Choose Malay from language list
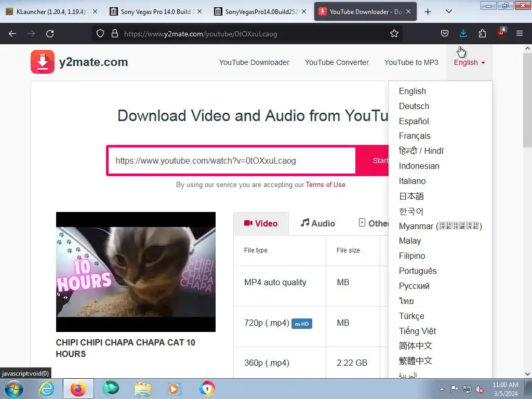Viewport: 532px width, 399px height. click(x=410, y=241)
